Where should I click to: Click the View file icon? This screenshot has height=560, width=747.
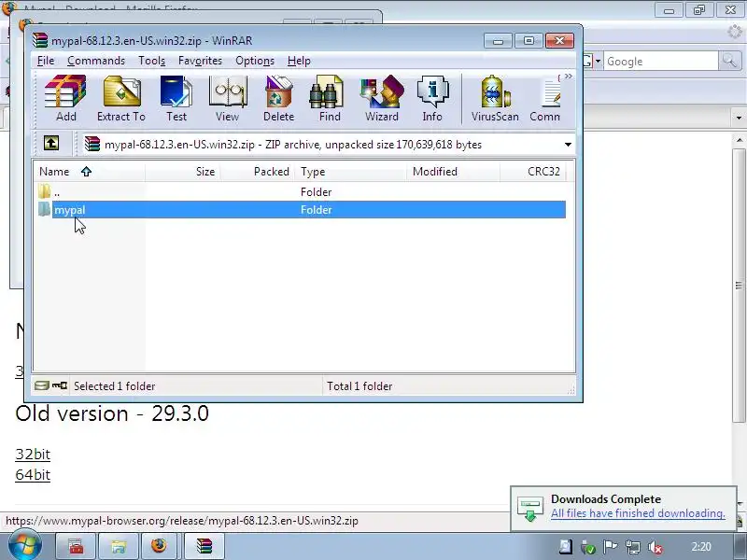point(227,99)
